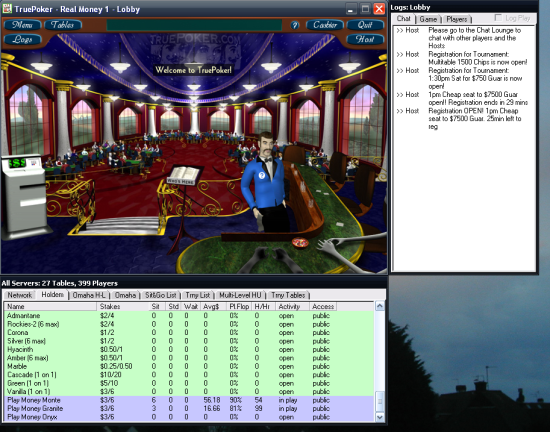Image resolution: width=550 pixels, height=432 pixels.
Task: Click the 56.18 average pot value
Action: pyautogui.click(x=212, y=400)
